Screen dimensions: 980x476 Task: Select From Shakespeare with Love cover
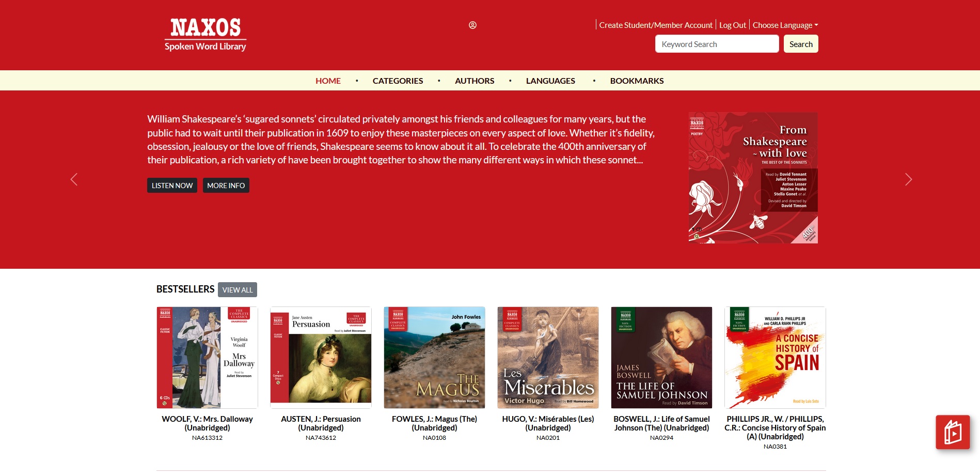(753, 178)
